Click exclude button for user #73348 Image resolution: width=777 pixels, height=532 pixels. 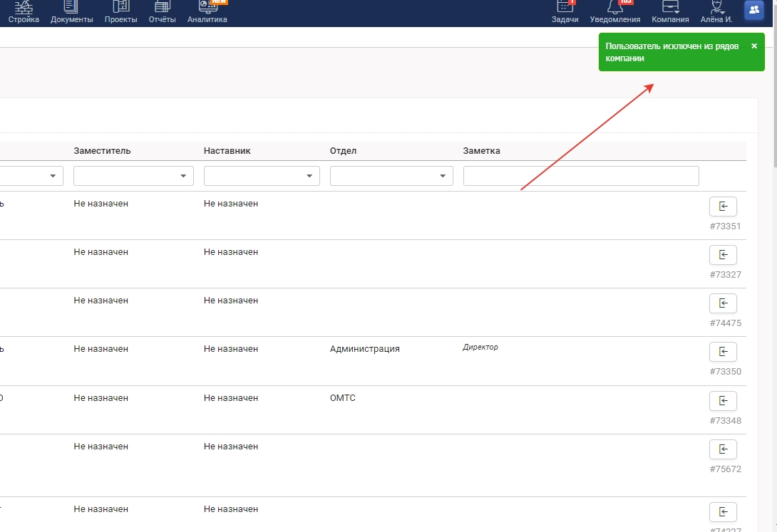click(723, 401)
